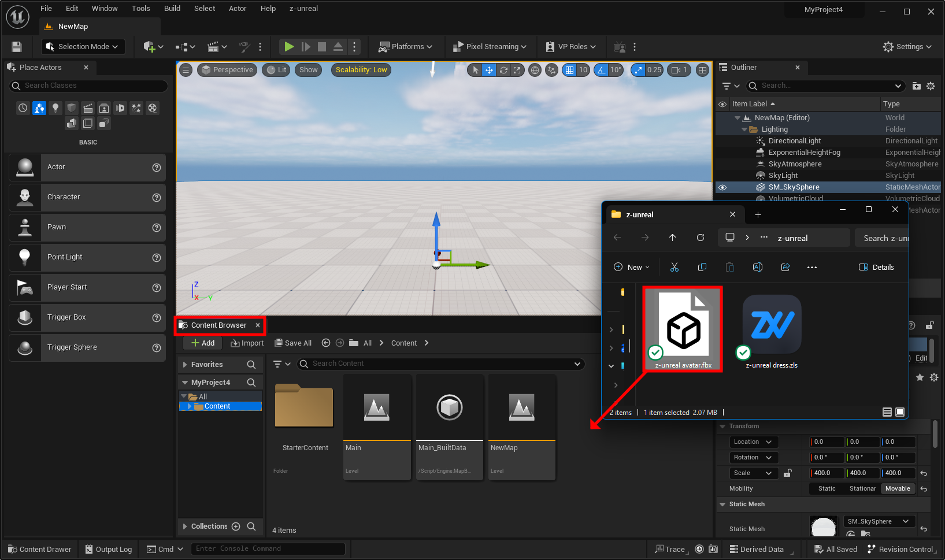
Task: Toggle the Scale lock ratio icon
Action: point(787,473)
